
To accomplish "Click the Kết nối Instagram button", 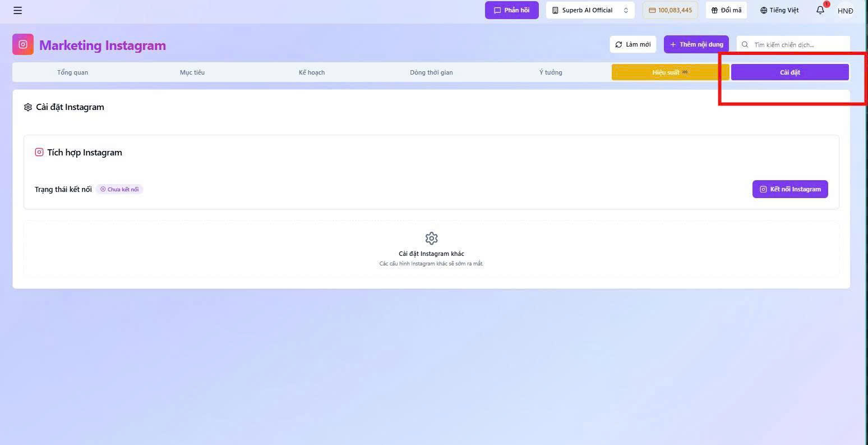I will (790, 189).
